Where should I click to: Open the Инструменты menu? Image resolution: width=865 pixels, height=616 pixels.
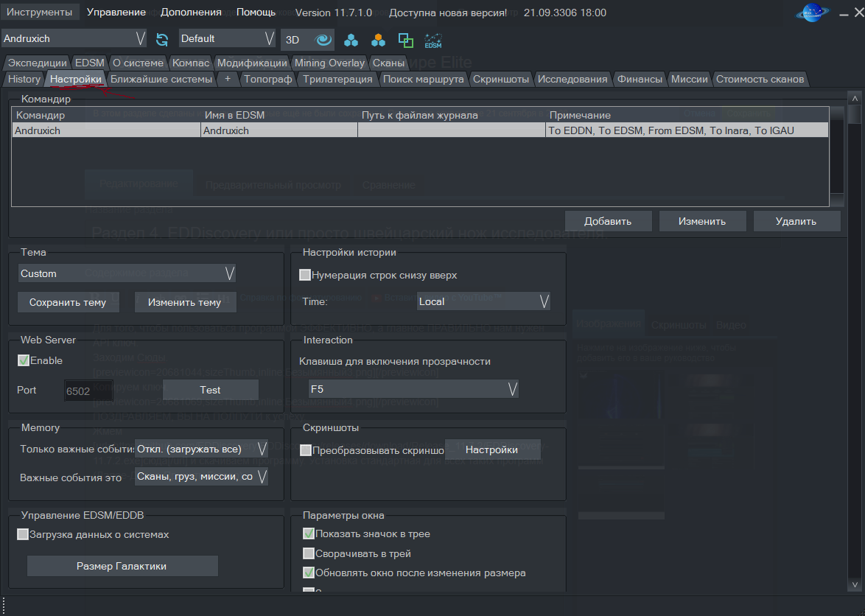click(x=39, y=12)
